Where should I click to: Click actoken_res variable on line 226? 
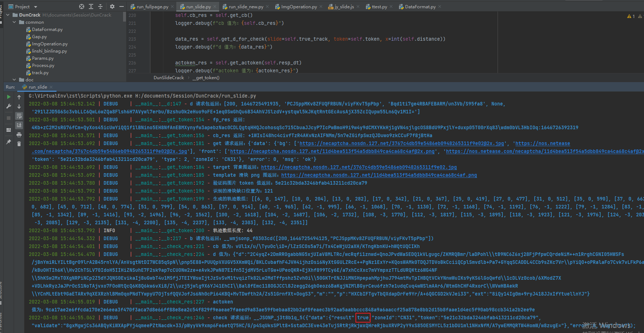click(x=191, y=63)
